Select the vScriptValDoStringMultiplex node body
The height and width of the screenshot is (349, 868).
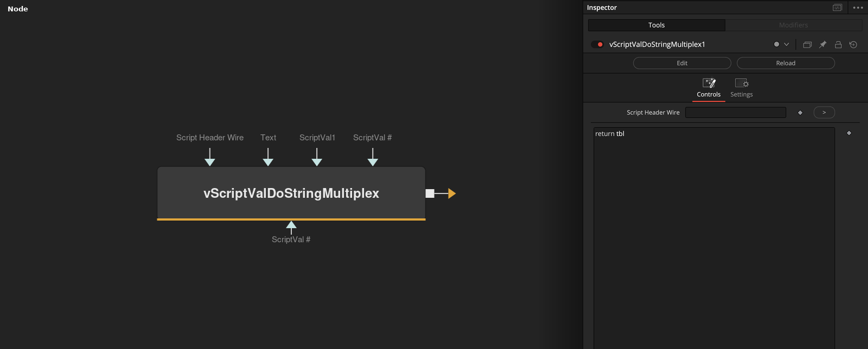point(291,193)
